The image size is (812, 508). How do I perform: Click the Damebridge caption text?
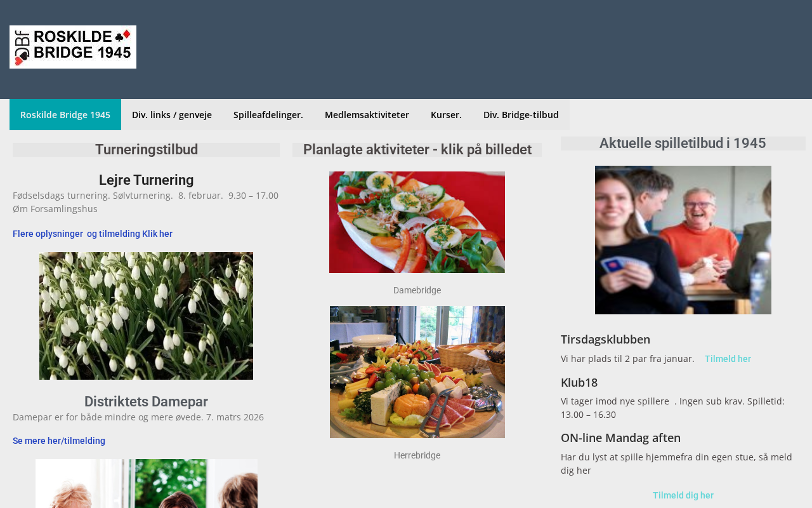(417, 290)
